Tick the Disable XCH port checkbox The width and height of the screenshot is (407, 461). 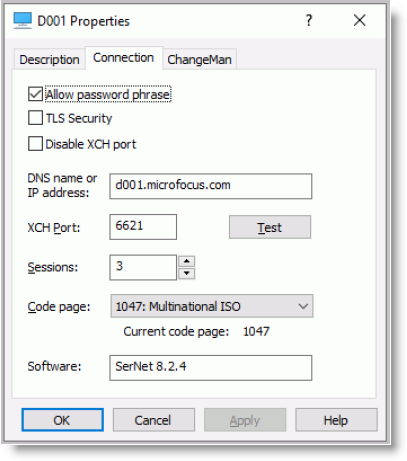coord(35,144)
